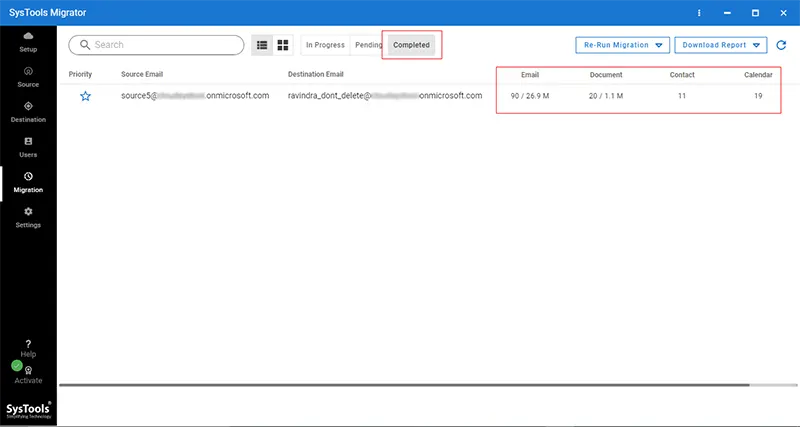Maximize the SysTools Migrator window
800x427 pixels.
click(x=755, y=13)
